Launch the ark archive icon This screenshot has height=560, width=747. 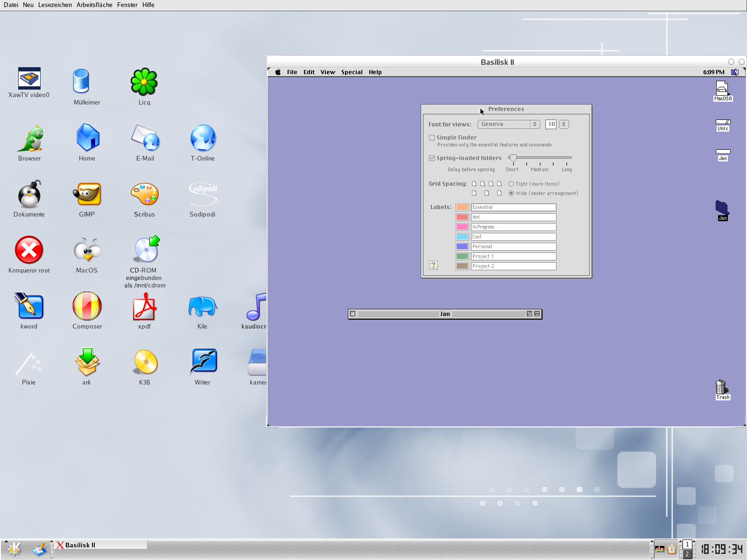pyautogui.click(x=87, y=362)
